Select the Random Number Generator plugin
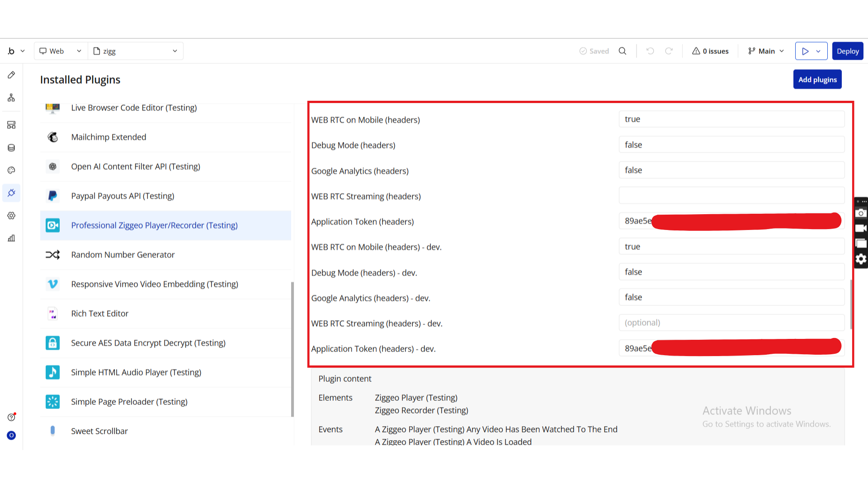Image resolution: width=868 pixels, height=488 pixels. click(x=123, y=255)
